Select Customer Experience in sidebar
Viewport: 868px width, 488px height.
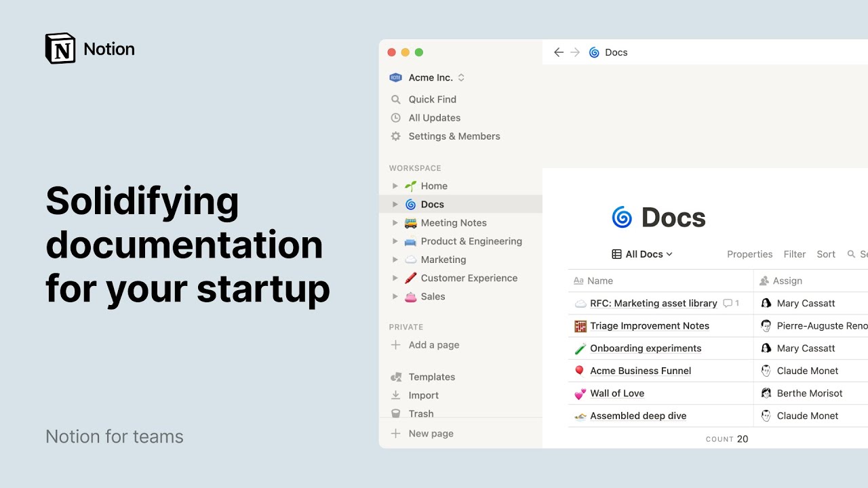coord(469,278)
